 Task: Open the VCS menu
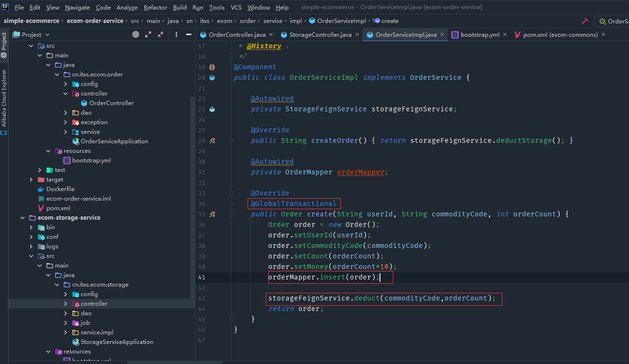click(236, 7)
